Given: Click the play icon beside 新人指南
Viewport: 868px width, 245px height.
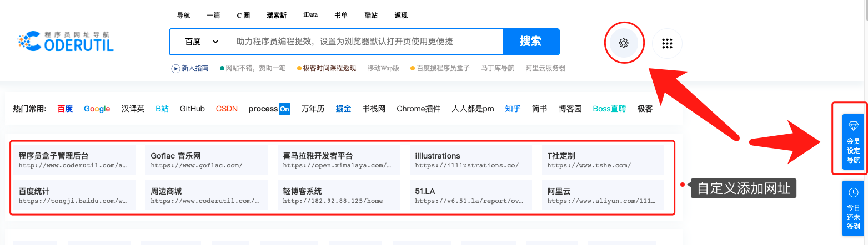Looking at the screenshot, I should click(175, 68).
